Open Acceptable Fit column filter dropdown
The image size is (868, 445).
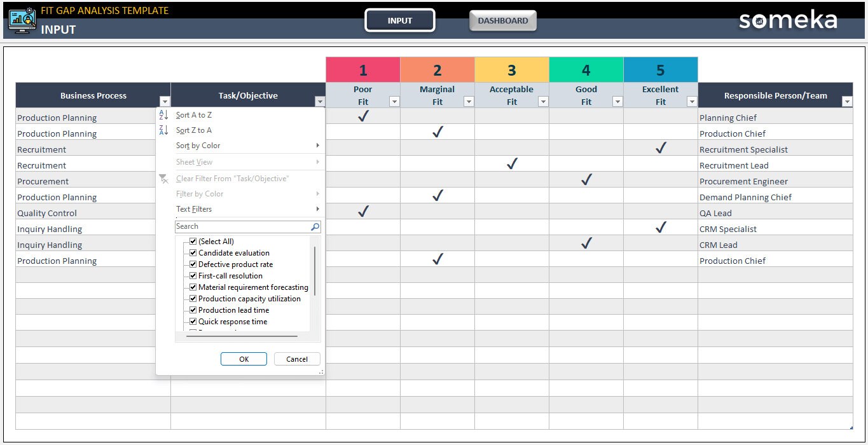coord(543,102)
